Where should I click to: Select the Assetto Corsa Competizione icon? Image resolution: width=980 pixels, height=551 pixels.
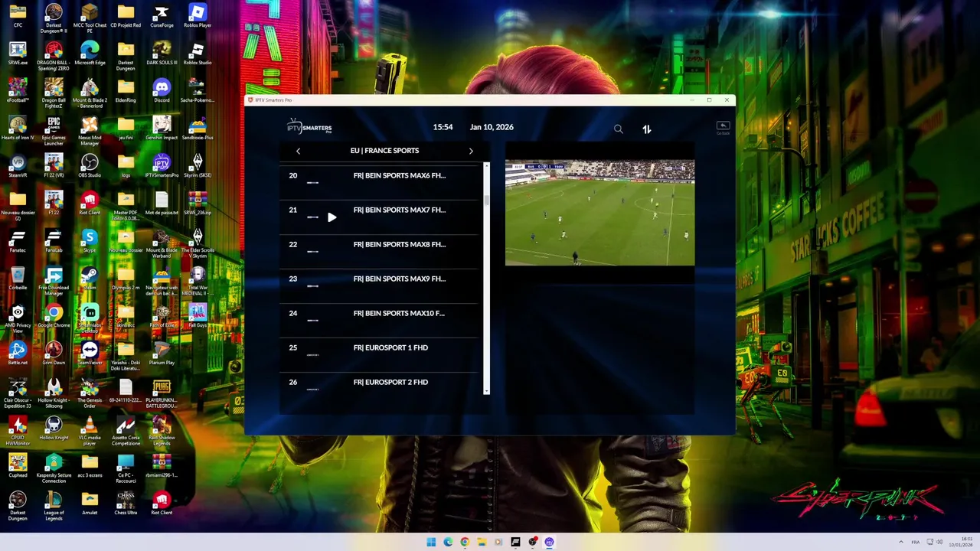point(126,430)
